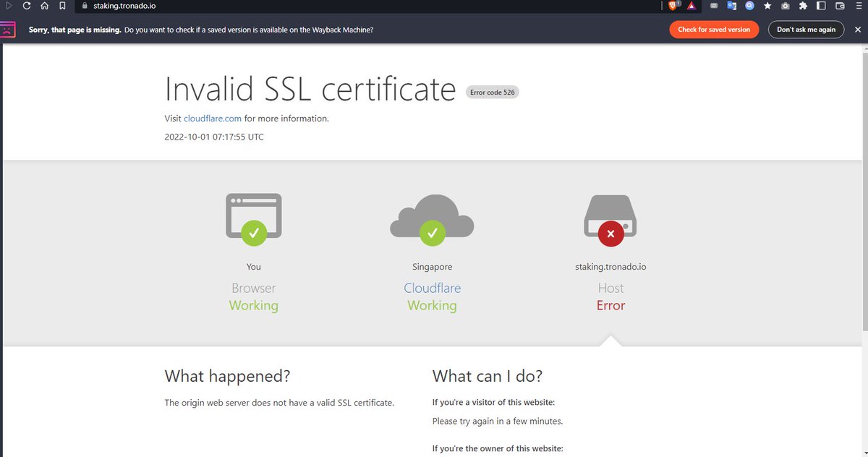
Task: Open the blue magnifier search extension
Action: tap(749, 6)
